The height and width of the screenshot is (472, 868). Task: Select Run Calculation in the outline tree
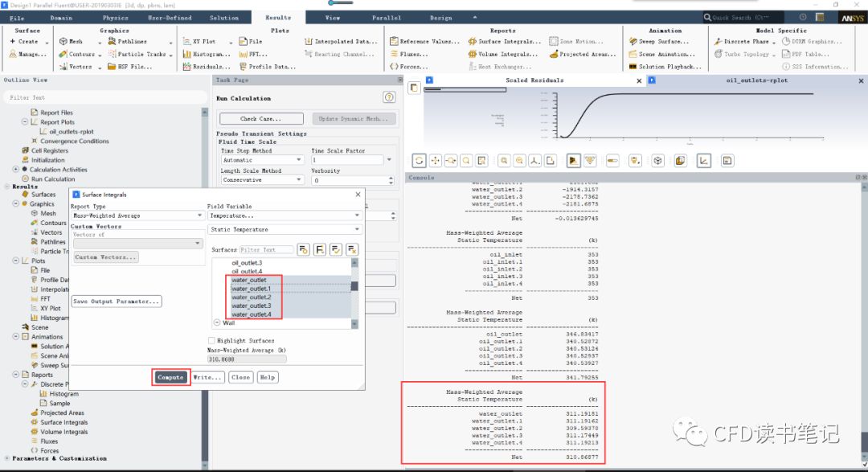pyautogui.click(x=52, y=179)
